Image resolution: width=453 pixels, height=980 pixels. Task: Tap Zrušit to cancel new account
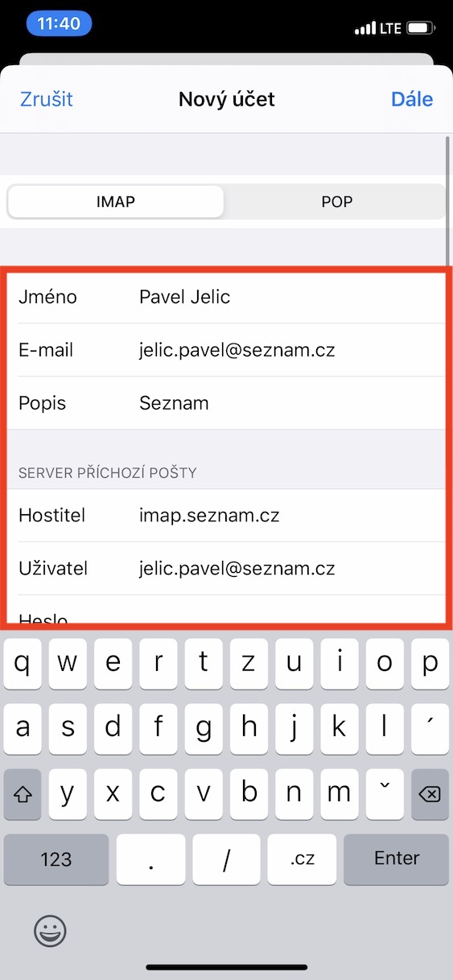(46, 99)
